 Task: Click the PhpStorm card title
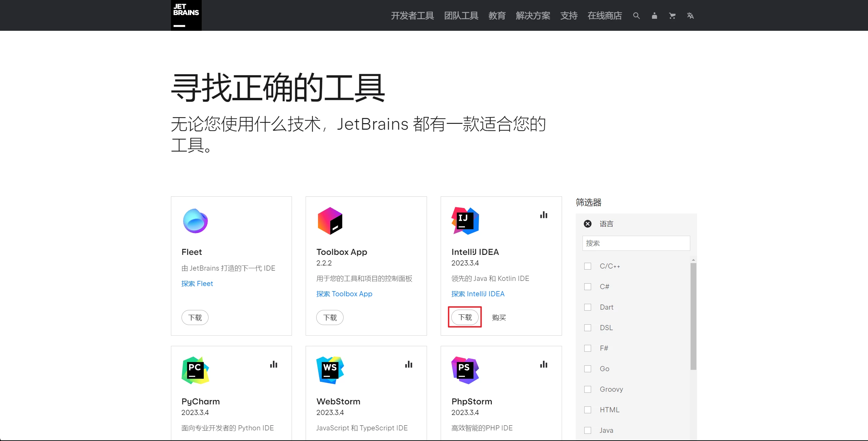(x=472, y=402)
